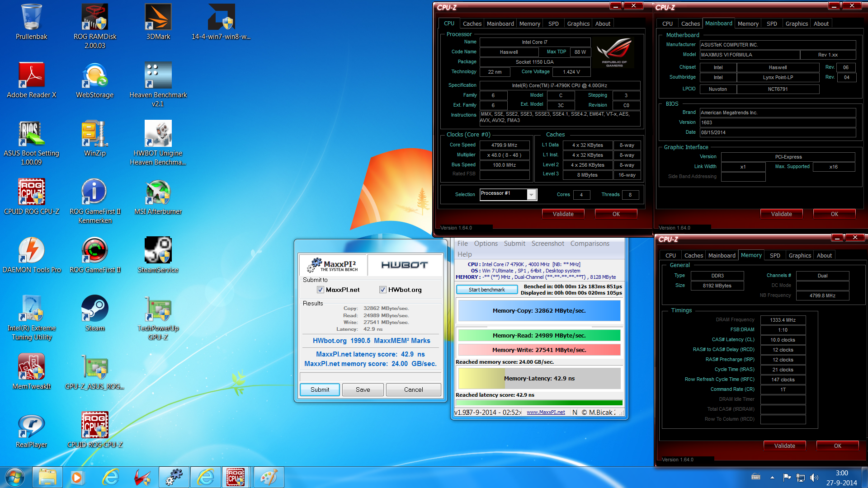Open CPUID ROG CPU-Z shortcut in fourth row

(x=31, y=197)
